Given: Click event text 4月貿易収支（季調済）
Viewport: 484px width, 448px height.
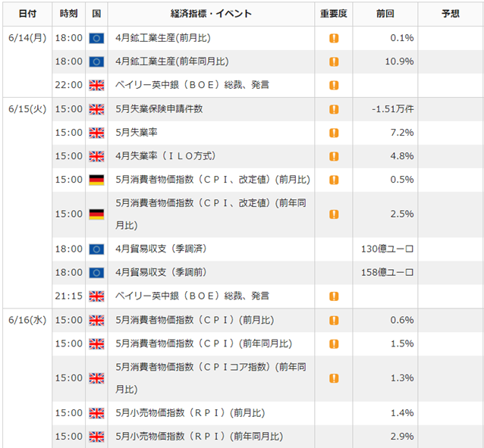Looking at the screenshot, I should click(161, 249).
